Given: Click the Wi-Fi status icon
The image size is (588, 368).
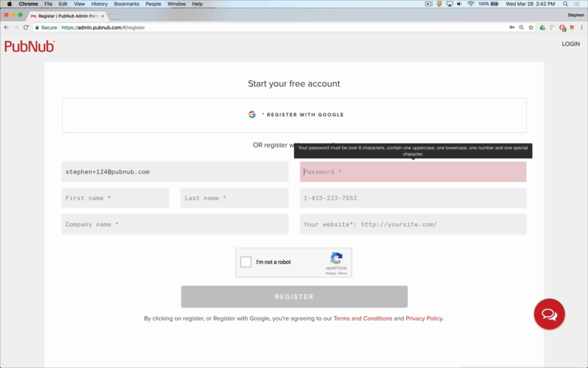Looking at the screenshot, I should 470,3.
